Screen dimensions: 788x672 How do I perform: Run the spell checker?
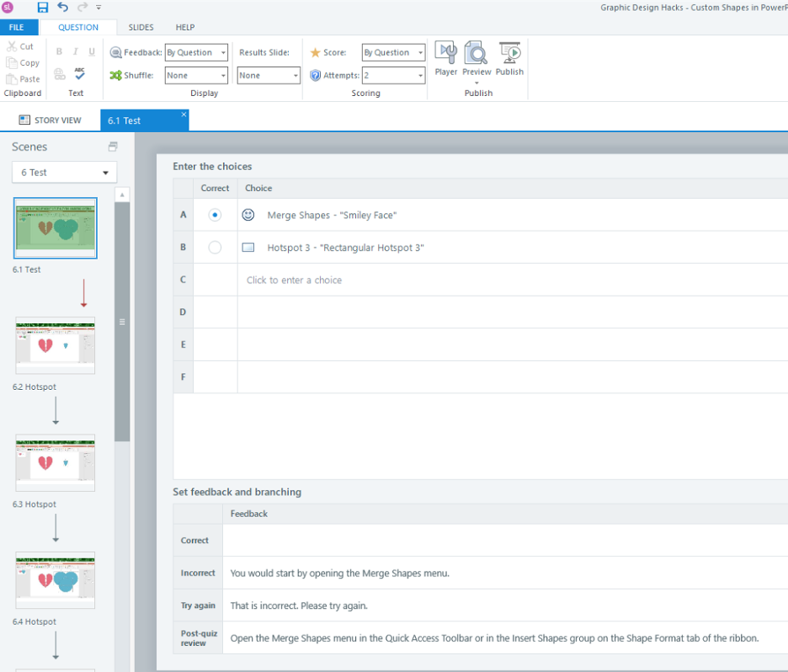78,74
